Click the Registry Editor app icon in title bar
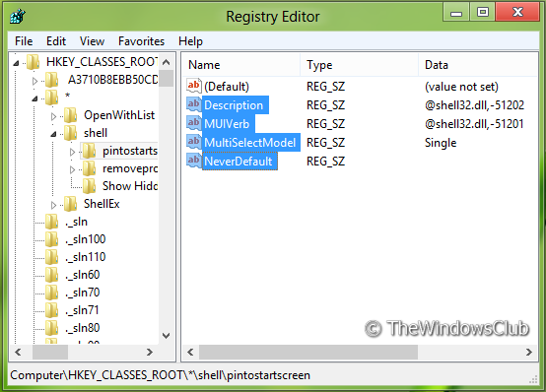Viewport: 546px width, 392px height. coord(18,17)
